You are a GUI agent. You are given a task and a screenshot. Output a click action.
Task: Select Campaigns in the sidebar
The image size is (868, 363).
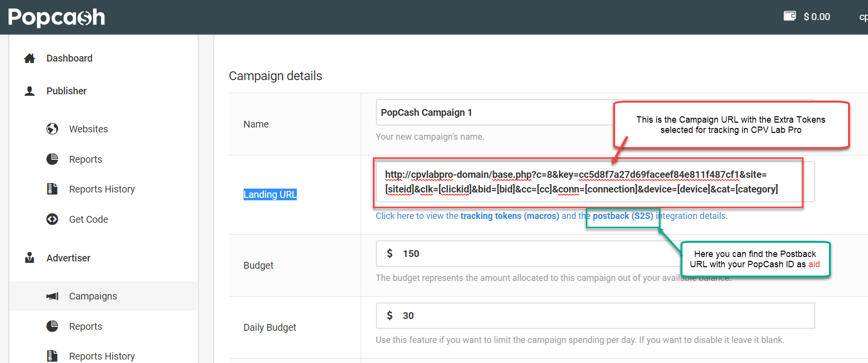103,296
